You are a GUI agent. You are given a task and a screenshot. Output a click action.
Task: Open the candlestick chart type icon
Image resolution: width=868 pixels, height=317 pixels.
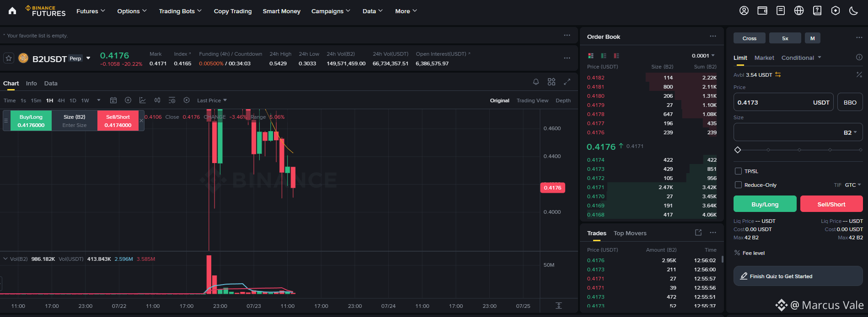click(157, 100)
